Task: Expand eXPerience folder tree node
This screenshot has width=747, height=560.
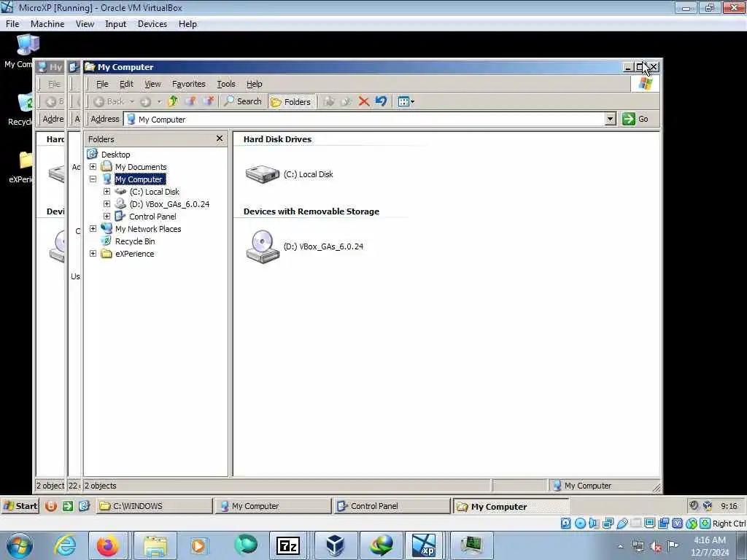Action: pyautogui.click(x=93, y=253)
